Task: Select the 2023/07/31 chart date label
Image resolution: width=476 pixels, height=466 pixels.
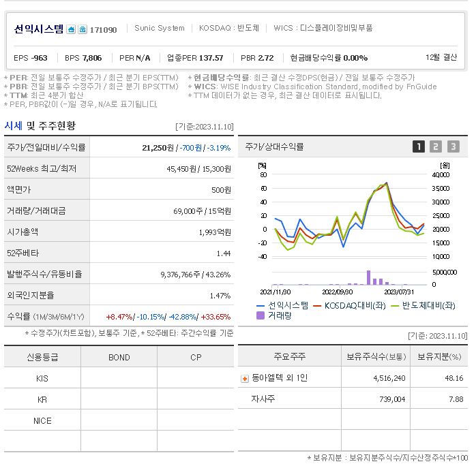Action: click(x=399, y=292)
